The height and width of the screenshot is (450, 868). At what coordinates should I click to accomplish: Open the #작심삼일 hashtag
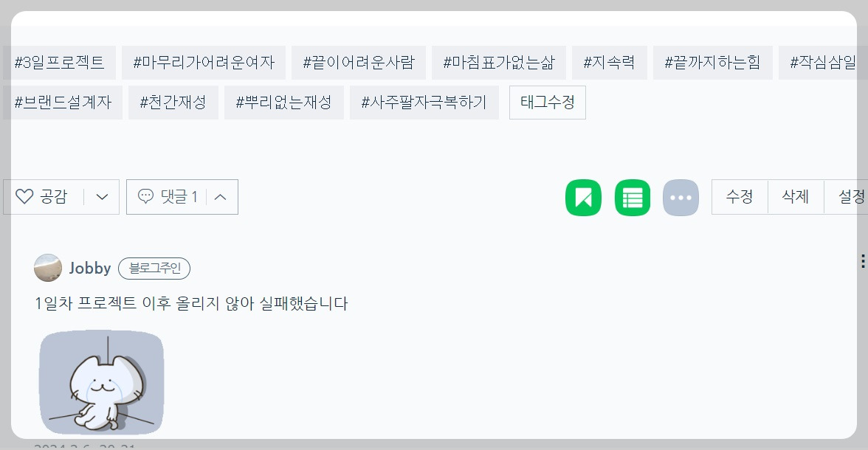[823, 62]
